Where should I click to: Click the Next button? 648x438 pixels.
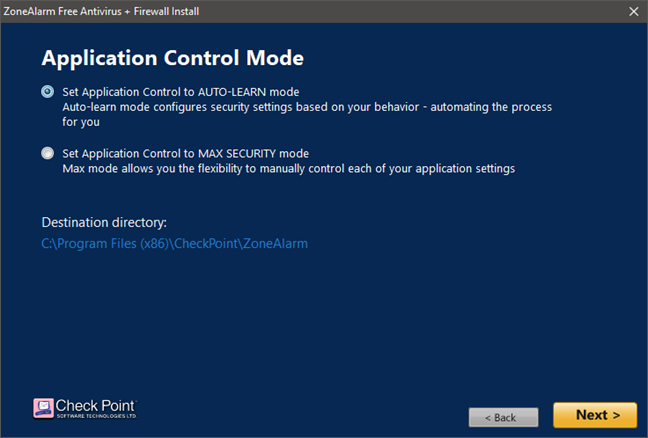coord(595,415)
